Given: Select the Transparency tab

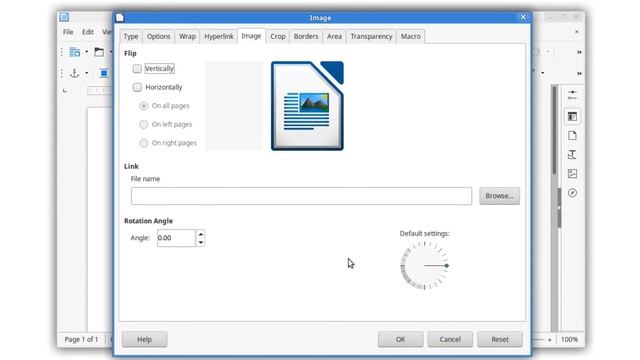Looking at the screenshot, I should (371, 36).
